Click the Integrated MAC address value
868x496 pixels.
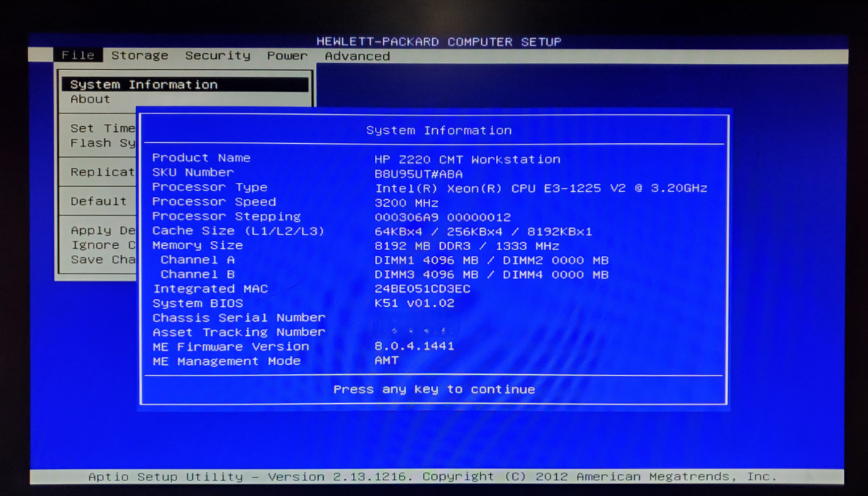point(422,289)
